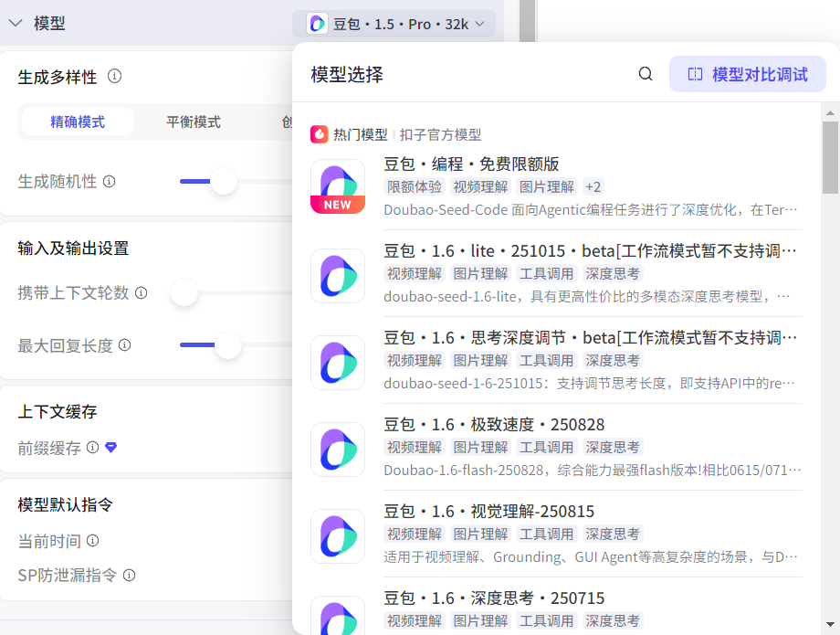The width and height of the screenshot is (840, 635).
Task: Click 扣子官方模型 label
Action: click(x=440, y=135)
